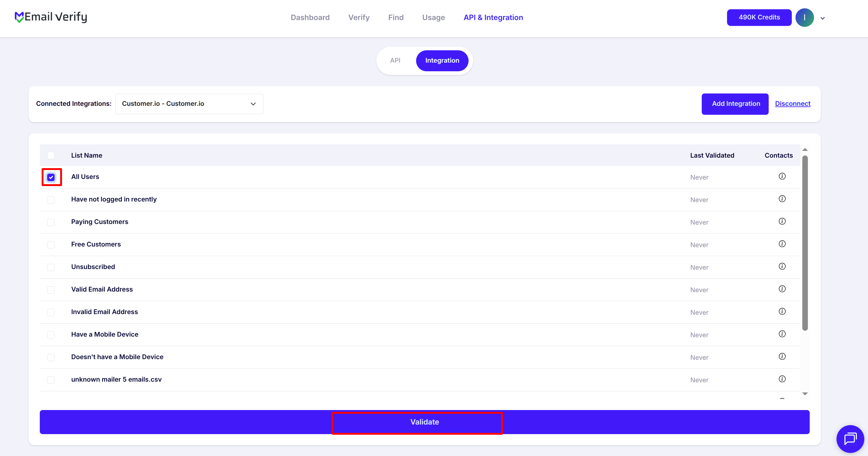Open the live chat widget icon
Screen dimensions: 868x456
[x=850, y=439]
